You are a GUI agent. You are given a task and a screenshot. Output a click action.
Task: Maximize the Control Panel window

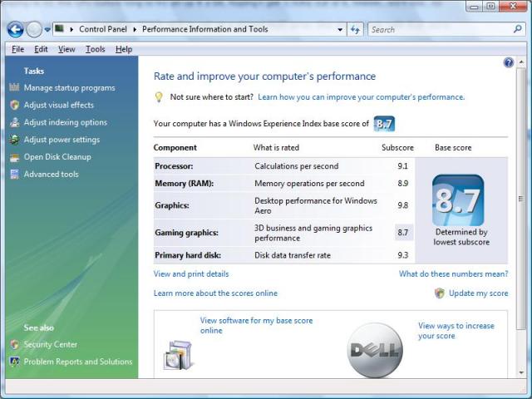point(491,6)
